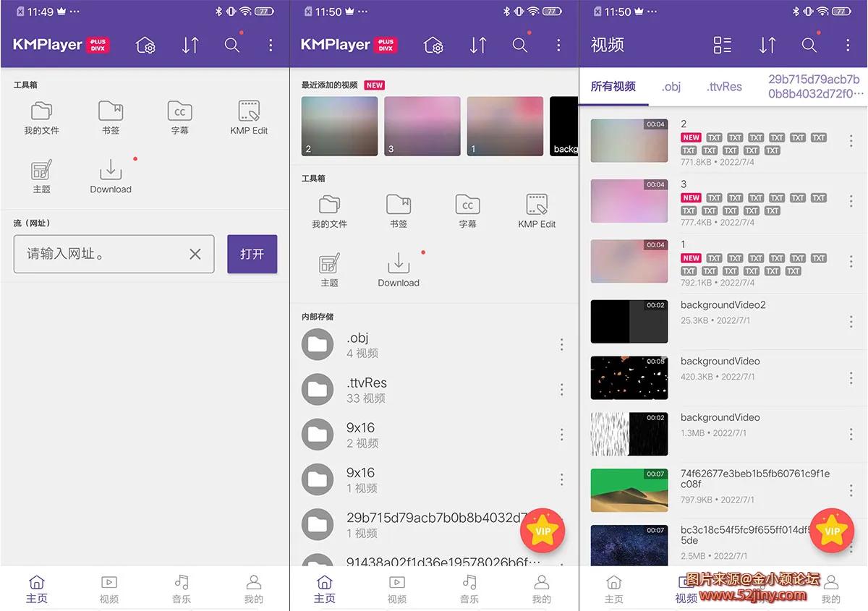The width and height of the screenshot is (868, 611).
Task: Clear the URL field with X
Action: [195, 254]
